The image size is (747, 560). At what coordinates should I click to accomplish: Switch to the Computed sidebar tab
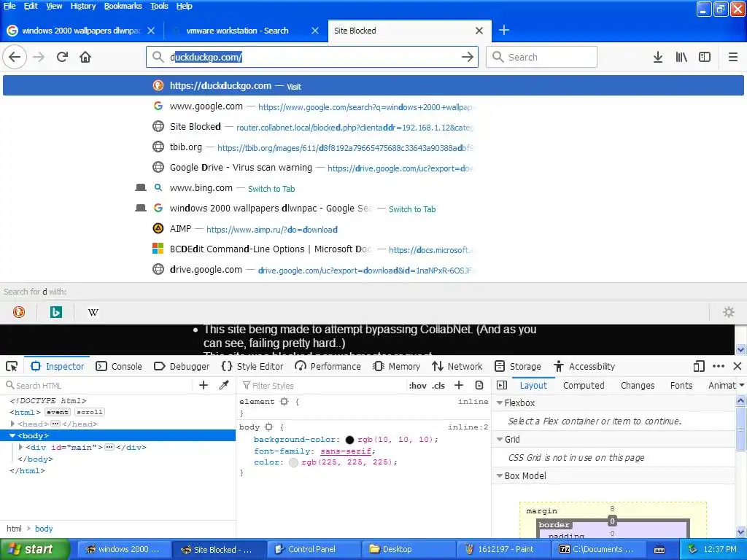click(x=584, y=385)
